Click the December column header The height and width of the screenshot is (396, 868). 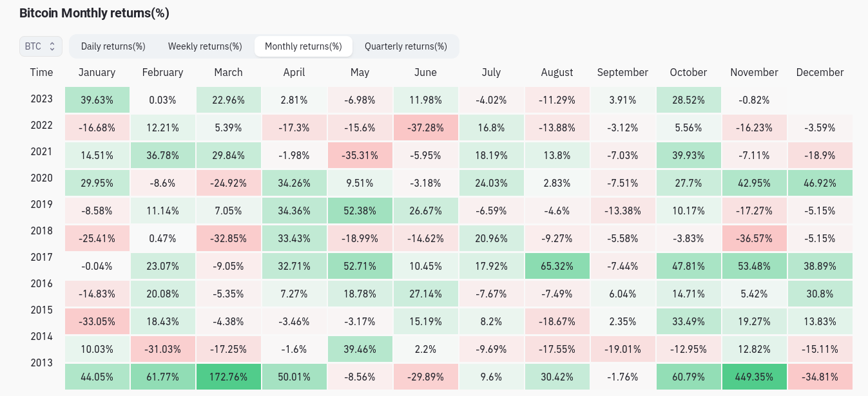820,73
